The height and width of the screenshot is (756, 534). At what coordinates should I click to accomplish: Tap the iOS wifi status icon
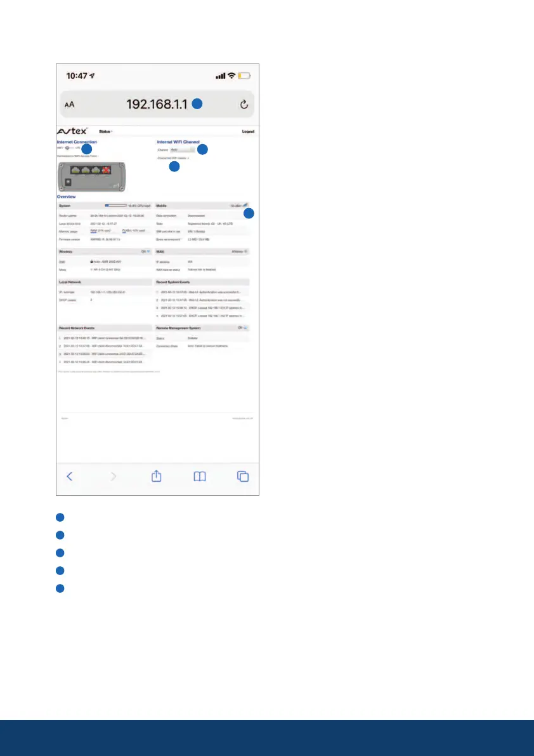[231, 76]
